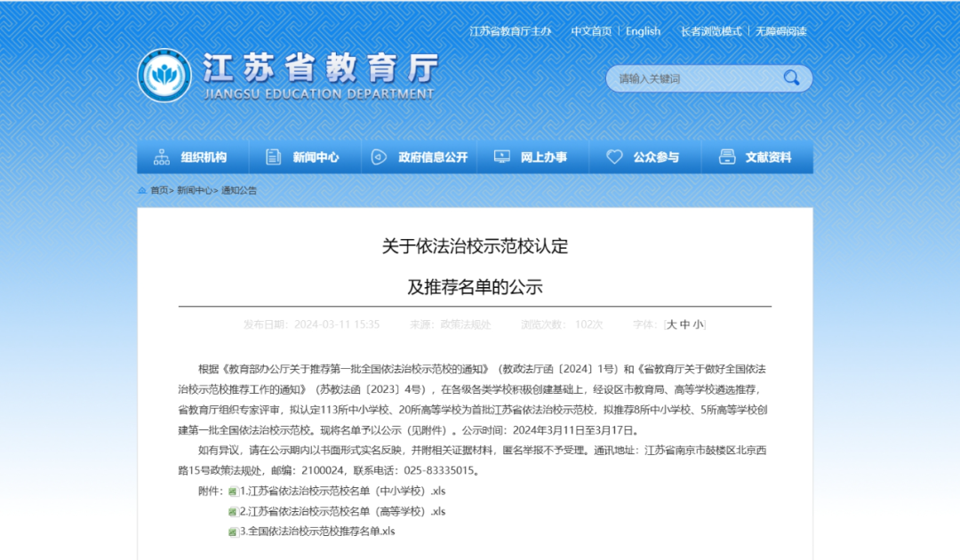
Task: Click the 文献资料 archive icon
Action: point(727,157)
